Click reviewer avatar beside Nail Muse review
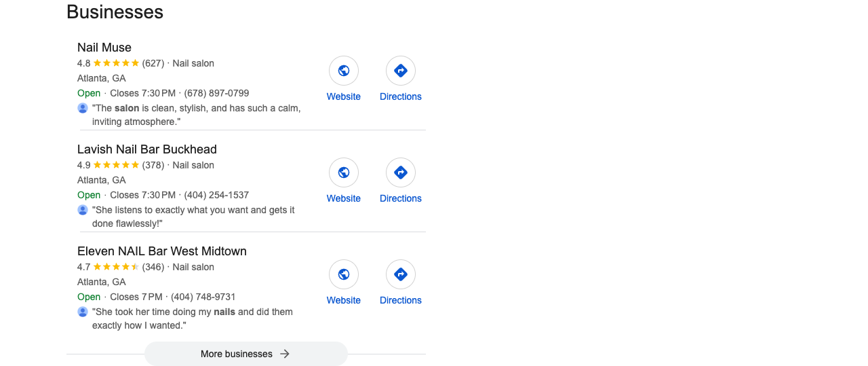 83,108
